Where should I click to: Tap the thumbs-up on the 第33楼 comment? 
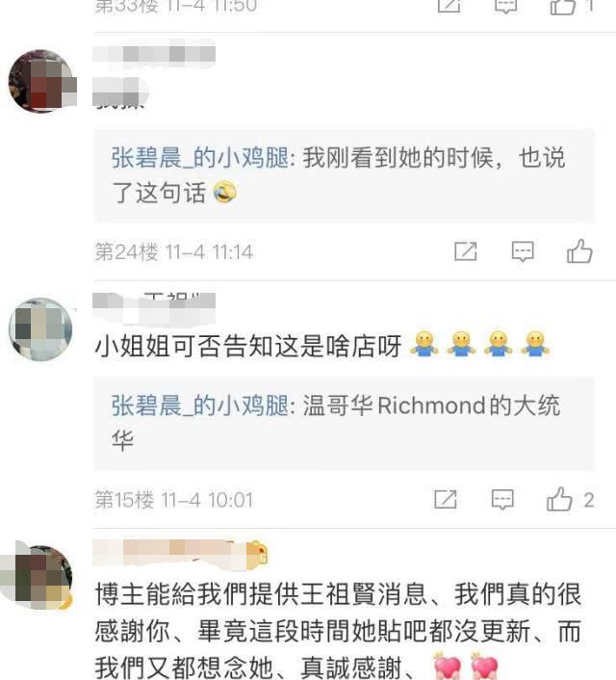(562, 6)
